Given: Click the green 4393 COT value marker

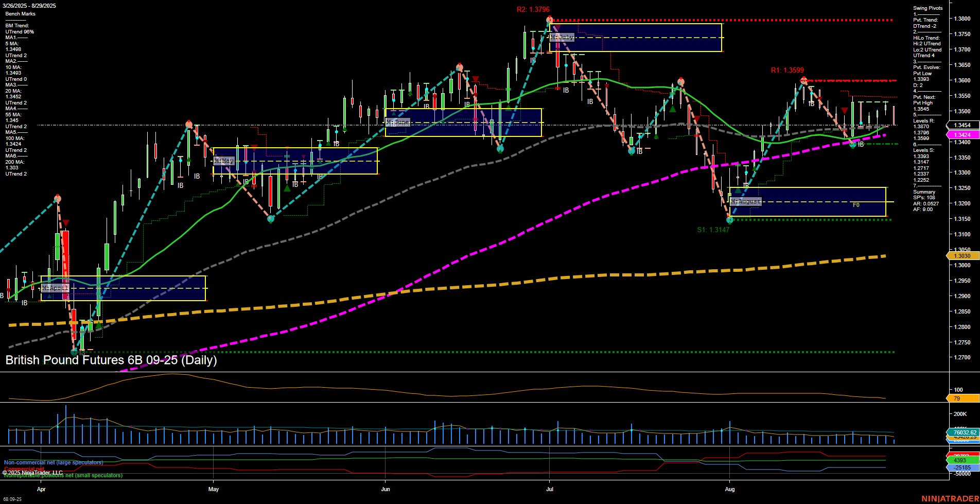Looking at the screenshot, I should pyautogui.click(x=962, y=460).
